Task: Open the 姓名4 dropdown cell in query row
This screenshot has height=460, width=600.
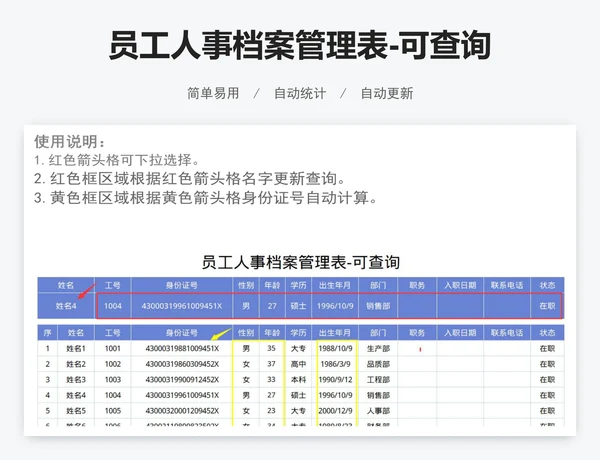Action: click(x=66, y=306)
